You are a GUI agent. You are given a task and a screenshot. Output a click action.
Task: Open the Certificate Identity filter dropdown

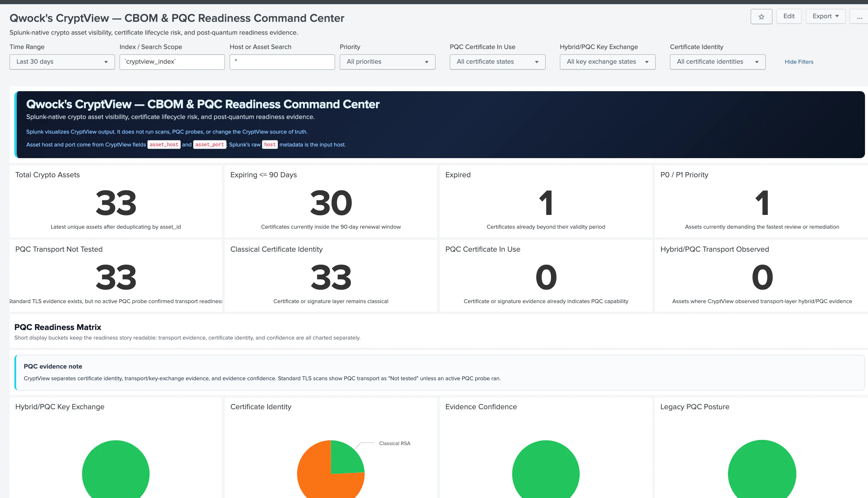[718, 62]
